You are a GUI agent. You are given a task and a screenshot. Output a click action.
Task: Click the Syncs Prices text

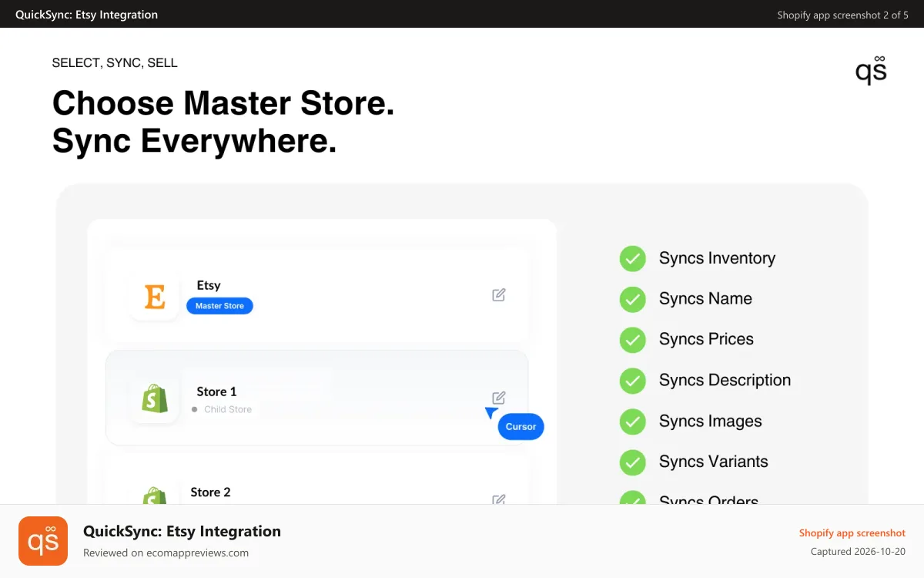point(706,339)
